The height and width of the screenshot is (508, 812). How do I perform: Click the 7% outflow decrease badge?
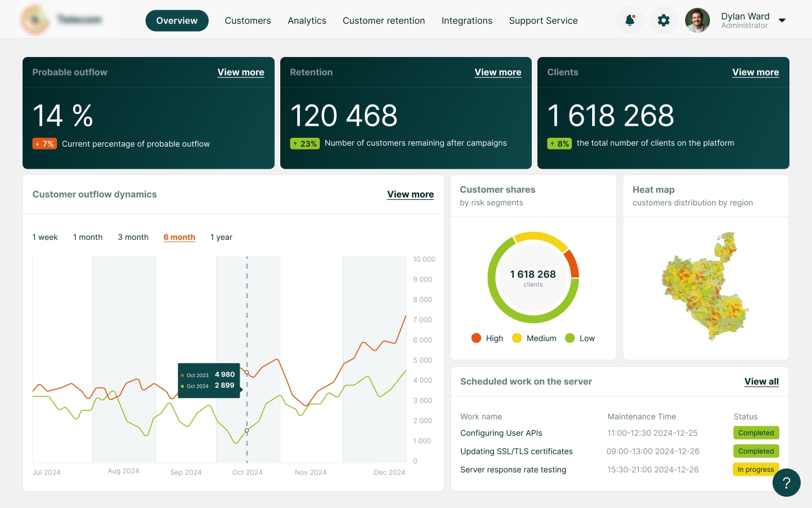45,144
